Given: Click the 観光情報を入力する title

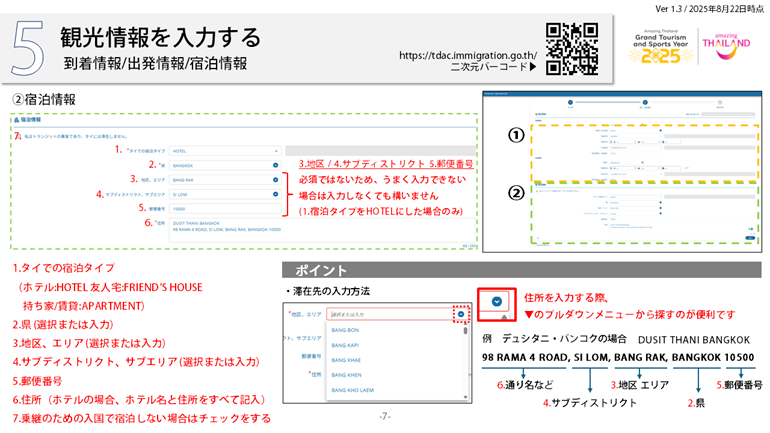Looking at the screenshot, I should (x=161, y=37).
